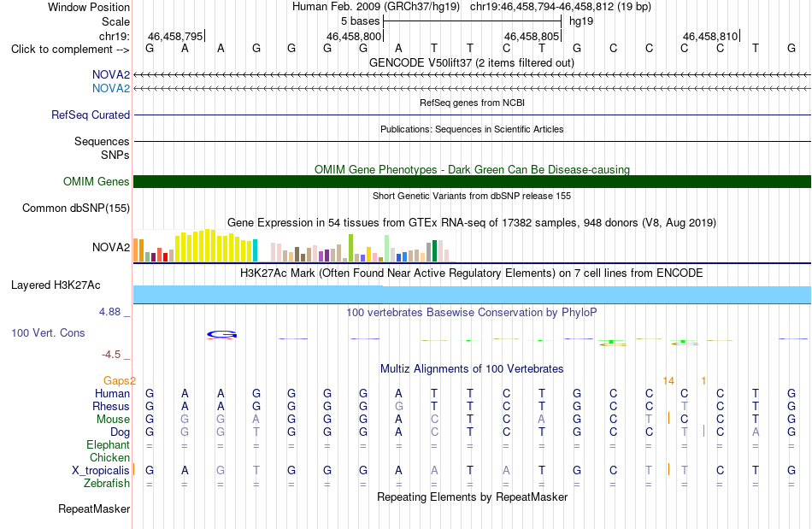The image size is (812, 529).
Task: Click the GTEx Gene Expression track title
Action: pos(472,222)
